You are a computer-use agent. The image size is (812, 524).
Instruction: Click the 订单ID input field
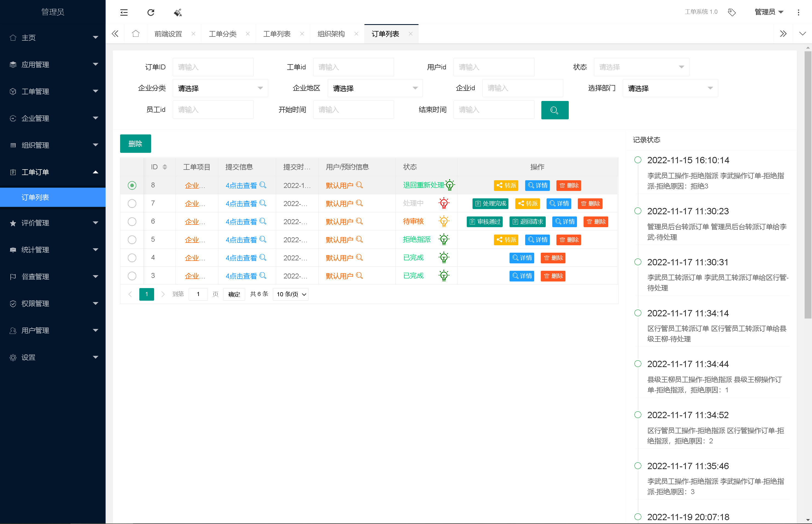[x=213, y=67]
